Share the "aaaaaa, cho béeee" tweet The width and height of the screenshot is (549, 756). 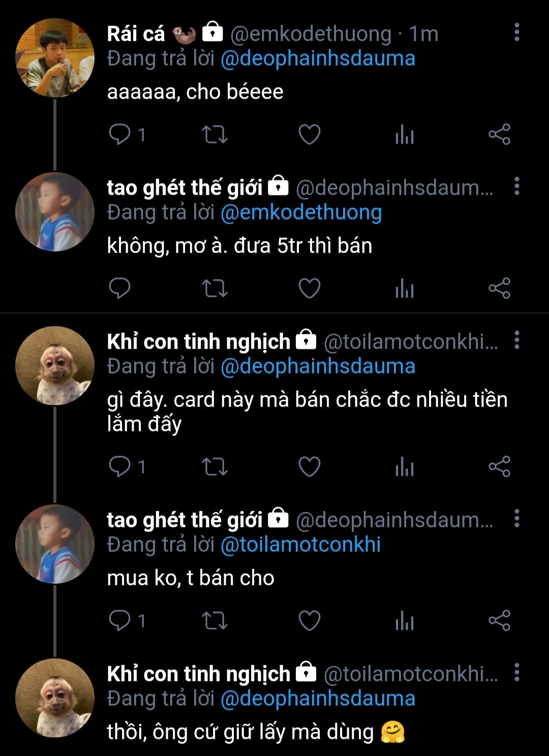[499, 135]
